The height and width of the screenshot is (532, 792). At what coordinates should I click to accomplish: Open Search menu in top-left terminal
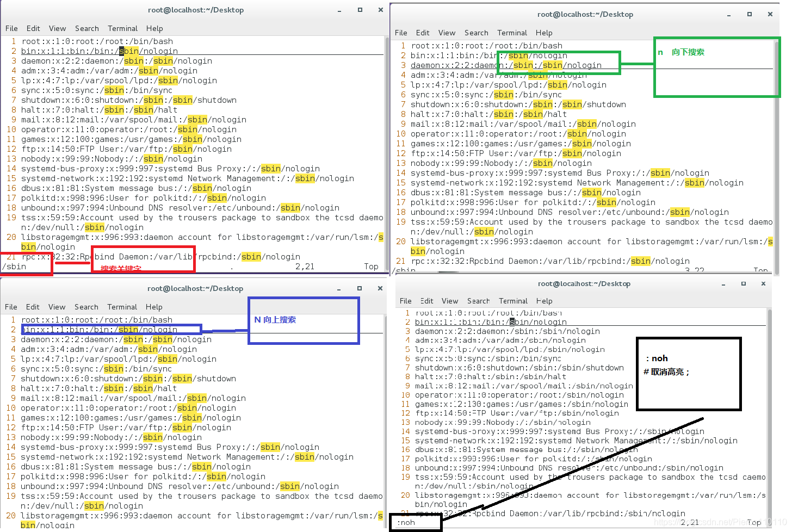click(87, 28)
